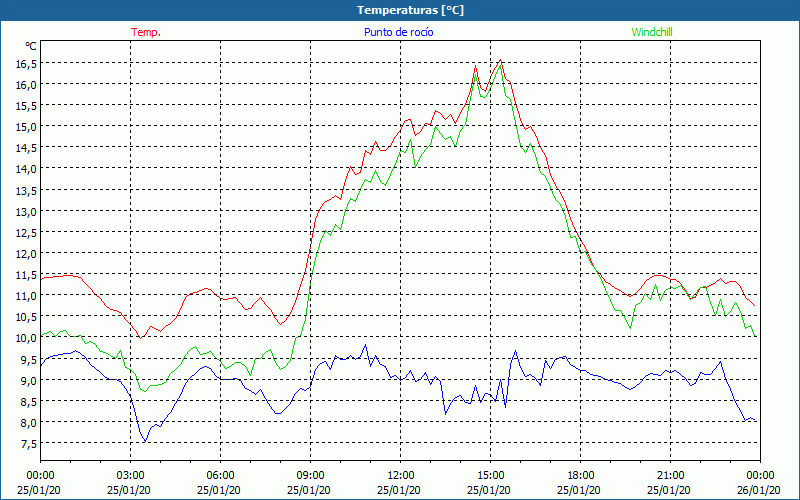The height and width of the screenshot is (500, 800).
Task: Click the '25/01/20' date under '12:00'
Action: pyautogui.click(x=399, y=490)
